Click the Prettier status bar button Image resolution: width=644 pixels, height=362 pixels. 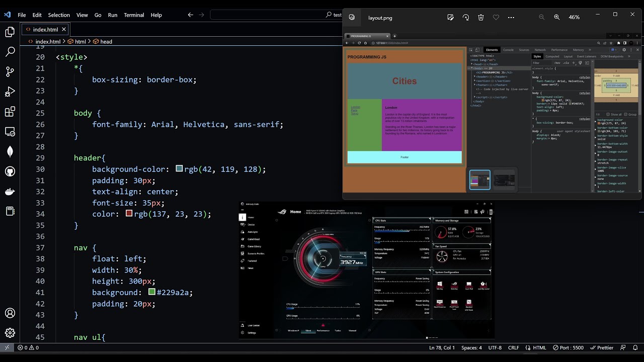tap(602, 347)
